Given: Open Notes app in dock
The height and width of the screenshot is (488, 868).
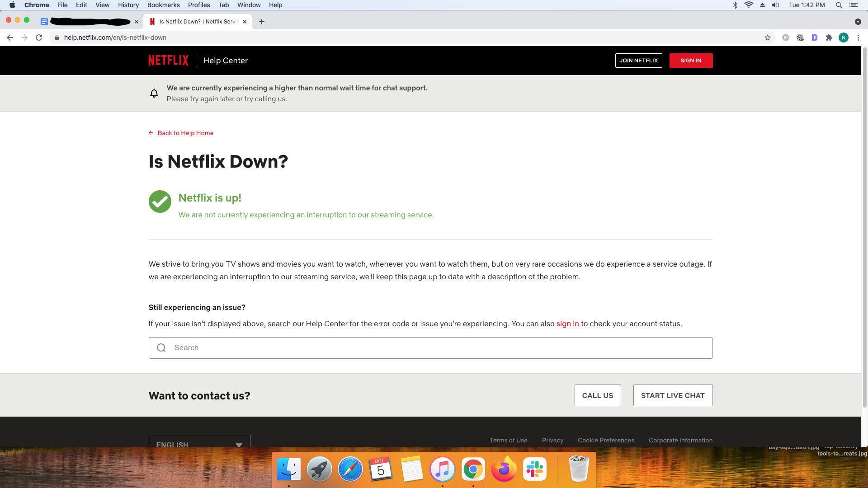Looking at the screenshot, I should point(412,469).
